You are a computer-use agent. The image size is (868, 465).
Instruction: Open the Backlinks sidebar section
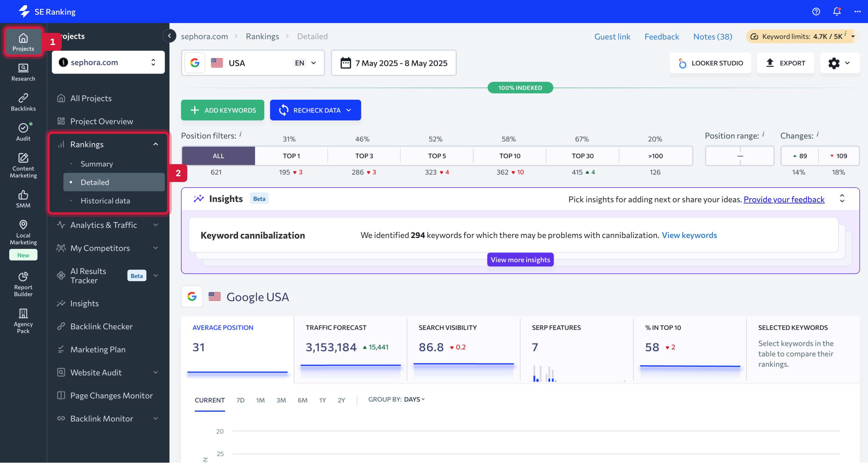click(23, 102)
